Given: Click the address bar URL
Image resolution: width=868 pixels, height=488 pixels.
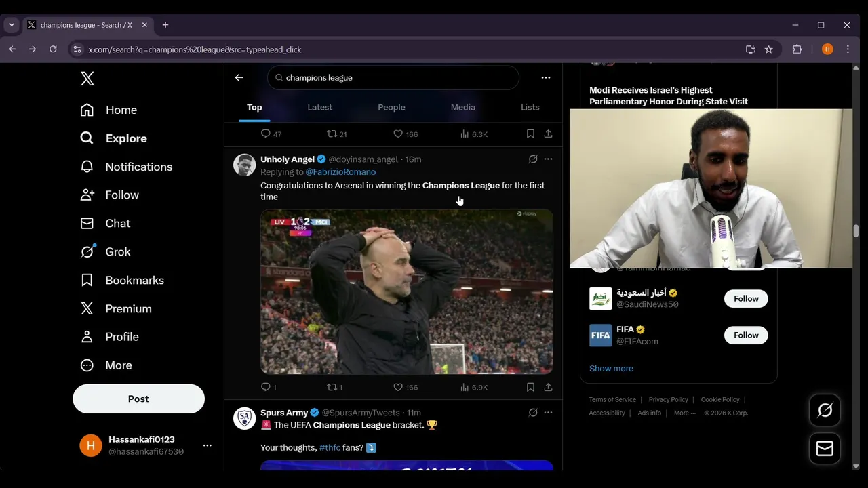Looking at the screenshot, I should pyautogui.click(x=195, y=49).
